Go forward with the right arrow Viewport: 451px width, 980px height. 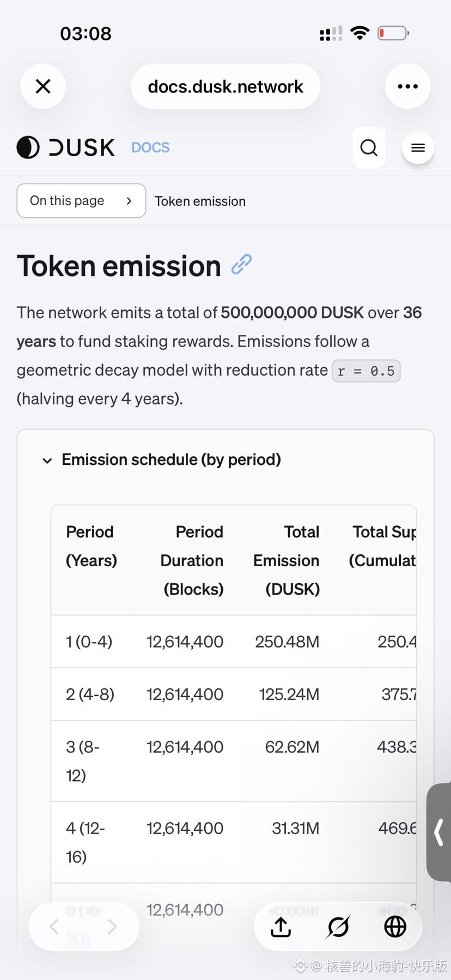[112, 927]
